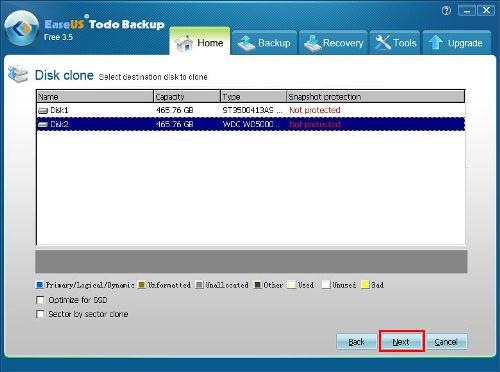Enable Sector by sector clone checkbox
The width and height of the screenshot is (500, 372).
40,314
